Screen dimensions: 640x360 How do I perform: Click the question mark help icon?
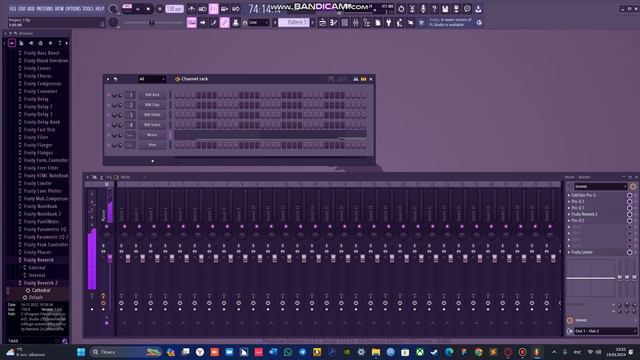pos(434,9)
